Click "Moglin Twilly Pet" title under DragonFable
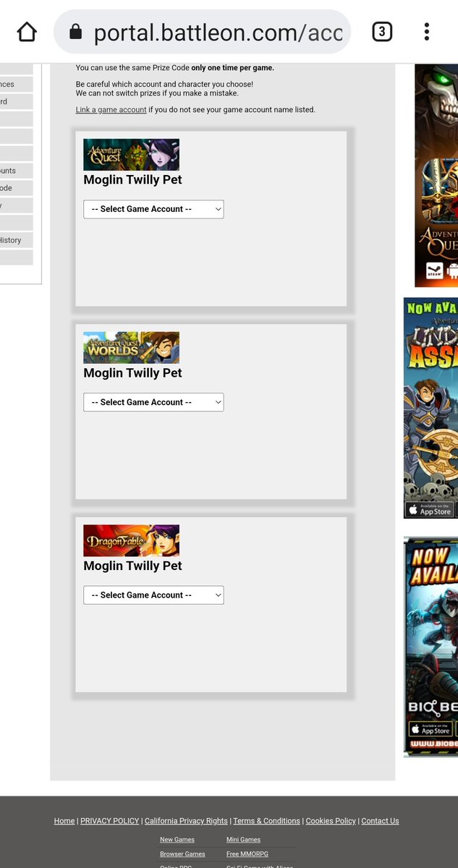 (132, 566)
